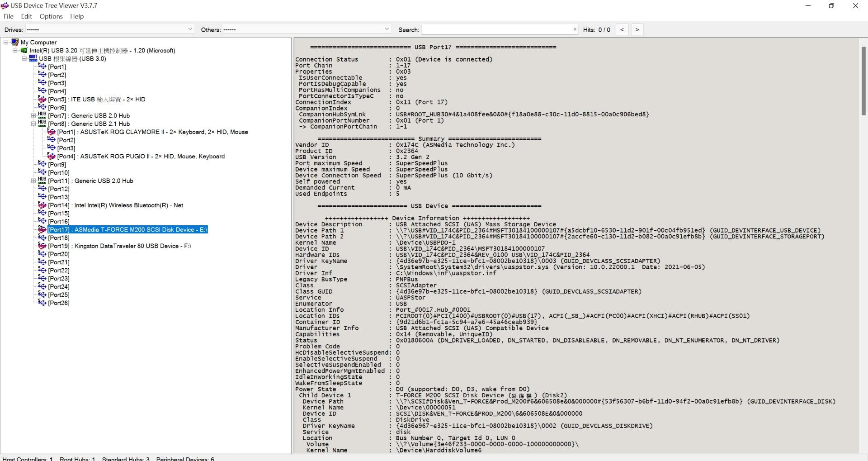Click the Kingston DataTraveler device icon

[x=42, y=246]
